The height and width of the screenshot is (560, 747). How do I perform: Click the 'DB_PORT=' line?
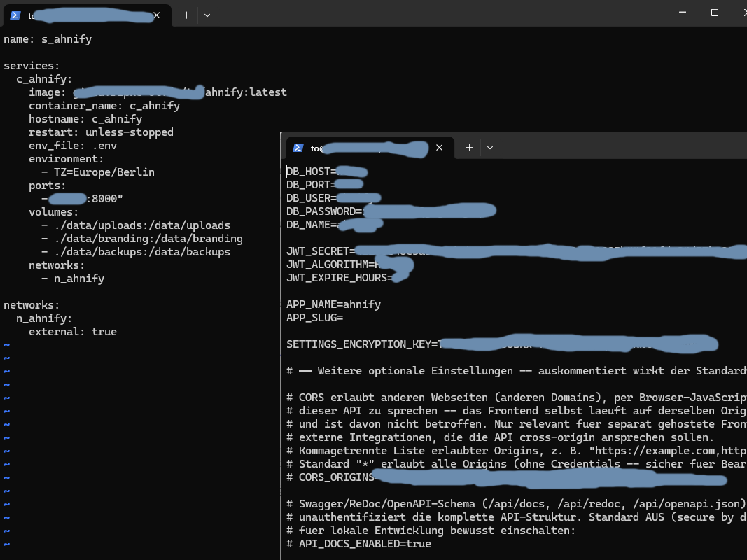click(x=325, y=185)
